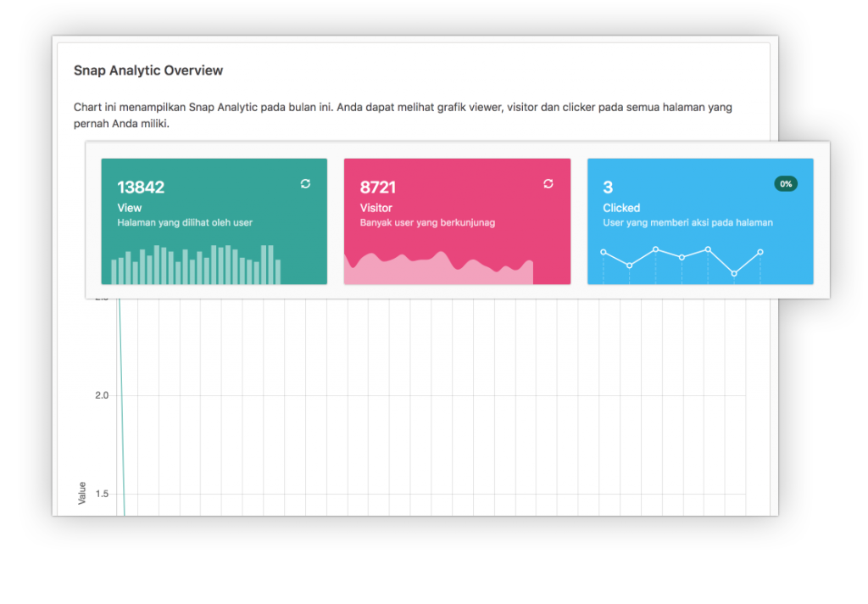Click "User yang memberi aksi pada halaman" text

click(687, 223)
